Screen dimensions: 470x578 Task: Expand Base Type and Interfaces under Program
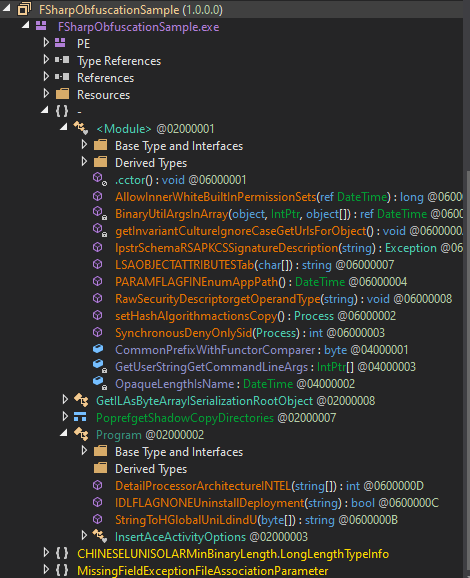point(84,450)
